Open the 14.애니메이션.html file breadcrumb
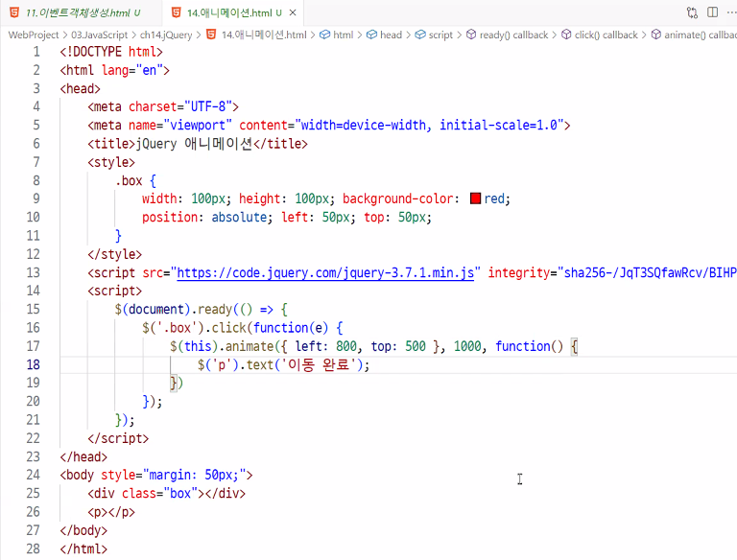Screen dimensions: 737x560 (264, 35)
